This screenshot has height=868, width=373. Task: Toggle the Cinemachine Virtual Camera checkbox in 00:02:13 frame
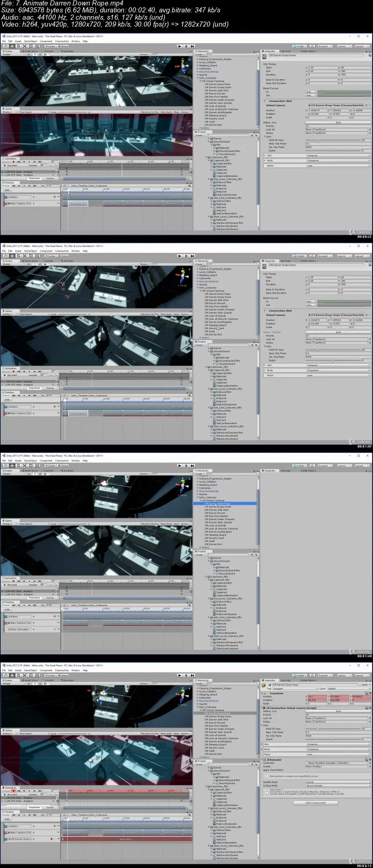coord(268,708)
